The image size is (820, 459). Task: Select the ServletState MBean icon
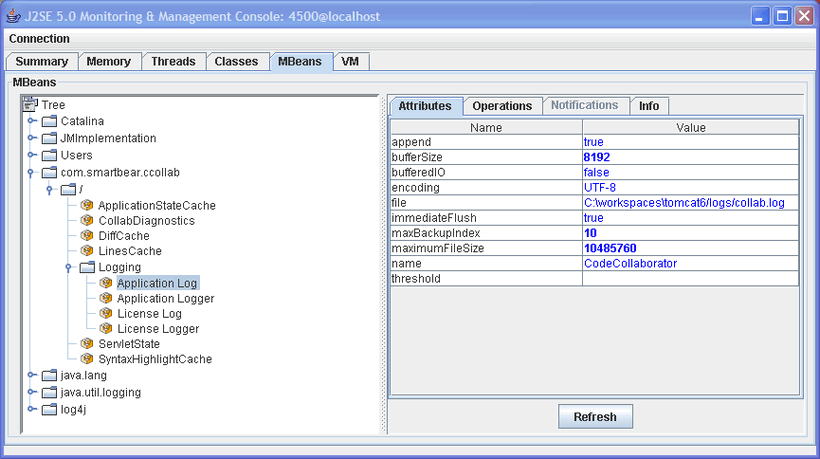pyautogui.click(x=87, y=344)
